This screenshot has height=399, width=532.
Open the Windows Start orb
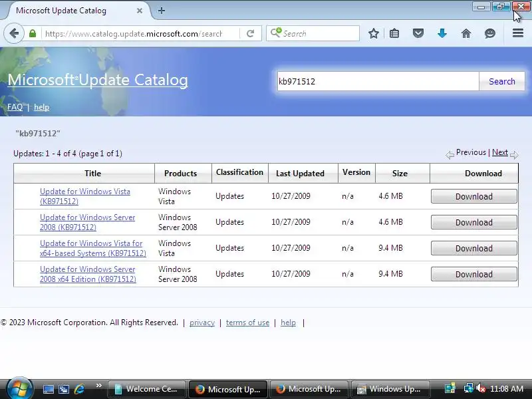(x=19, y=389)
